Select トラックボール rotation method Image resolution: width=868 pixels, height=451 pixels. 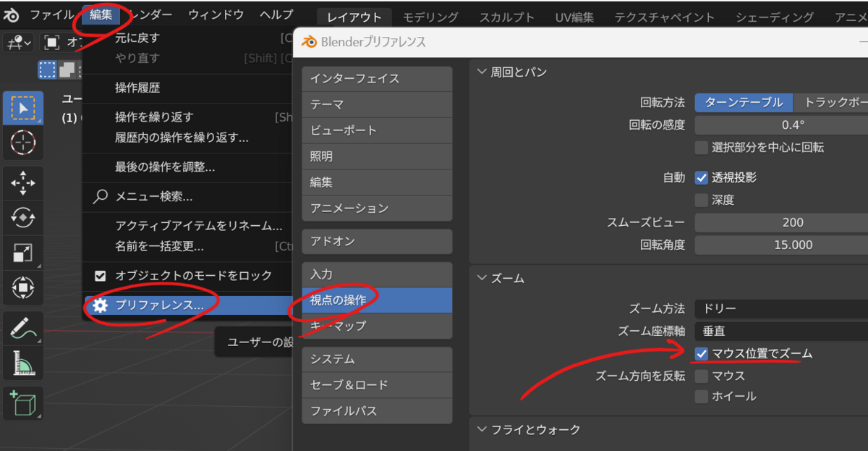point(830,103)
